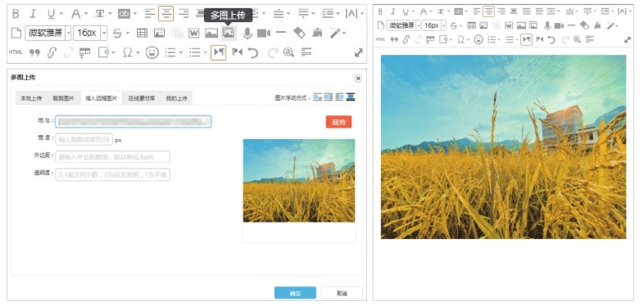Toggle left-to-right text direction in left toolbar
This screenshot has width=644, height=306.
[219, 52]
